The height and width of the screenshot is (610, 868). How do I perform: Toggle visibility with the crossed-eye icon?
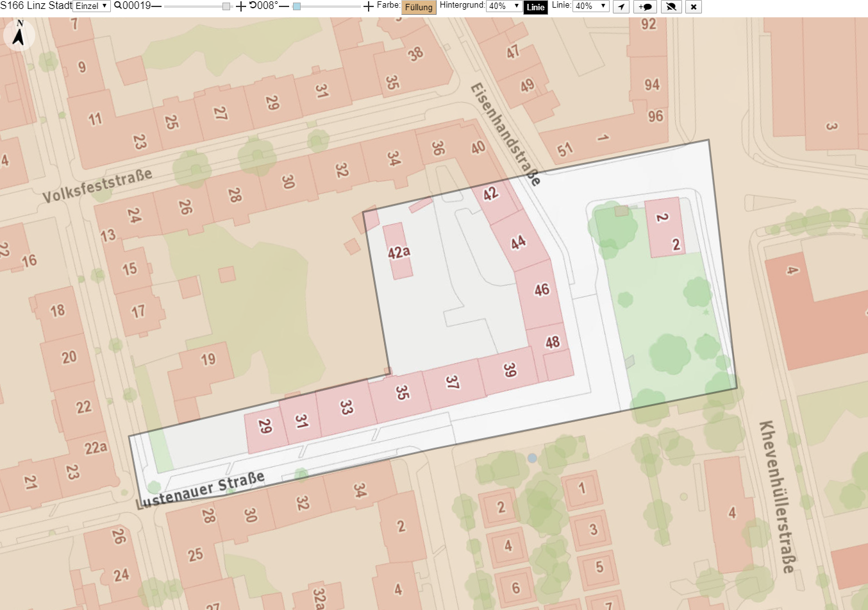[x=671, y=7]
